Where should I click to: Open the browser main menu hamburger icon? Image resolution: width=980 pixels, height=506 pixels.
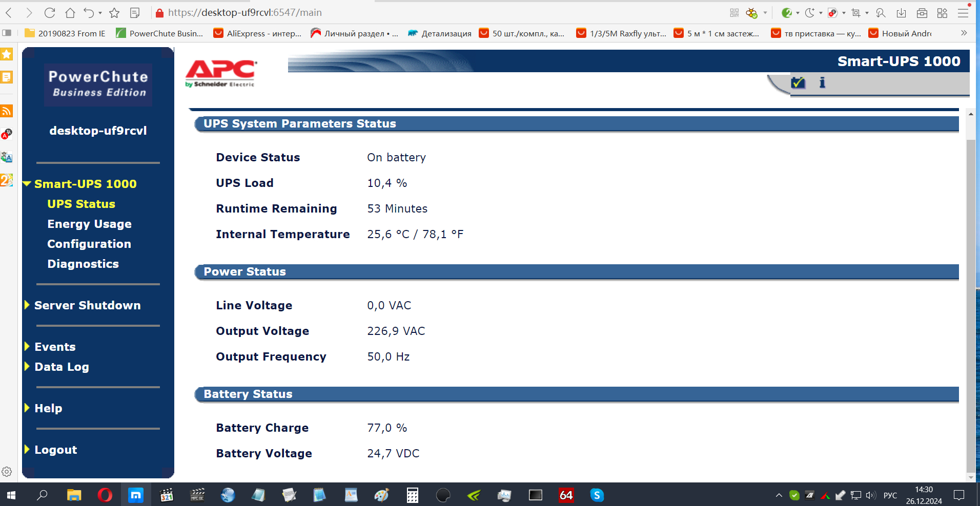coord(963,13)
